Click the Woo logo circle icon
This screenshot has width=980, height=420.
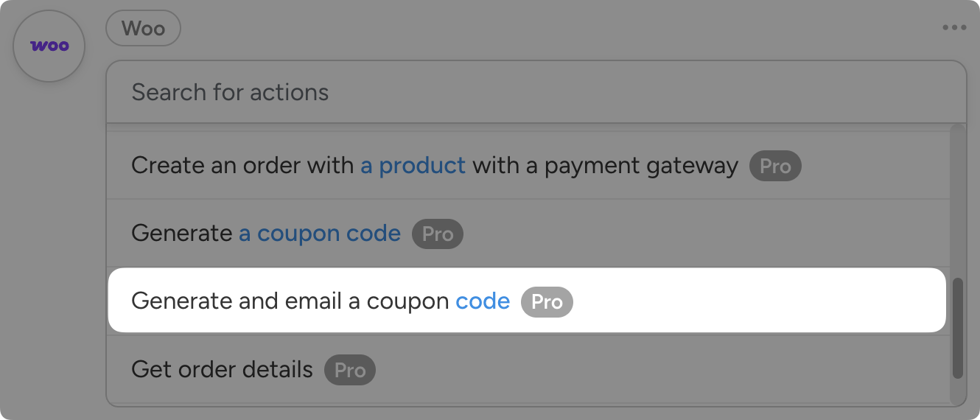pyautogui.click(x=49, y=46)
